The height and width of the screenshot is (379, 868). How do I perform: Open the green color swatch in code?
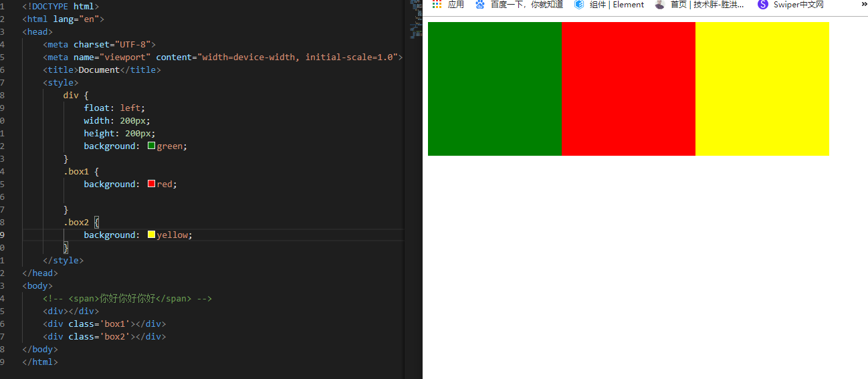pos(151,146)
